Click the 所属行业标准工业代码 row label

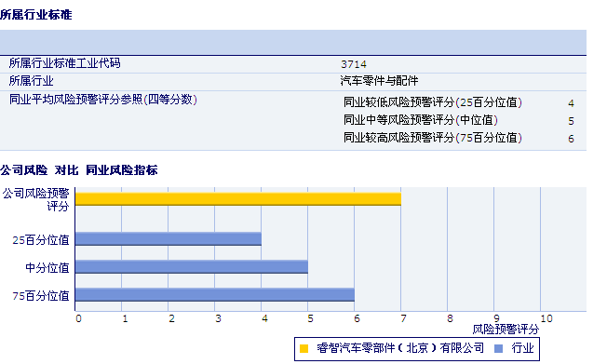pos(64,63)
